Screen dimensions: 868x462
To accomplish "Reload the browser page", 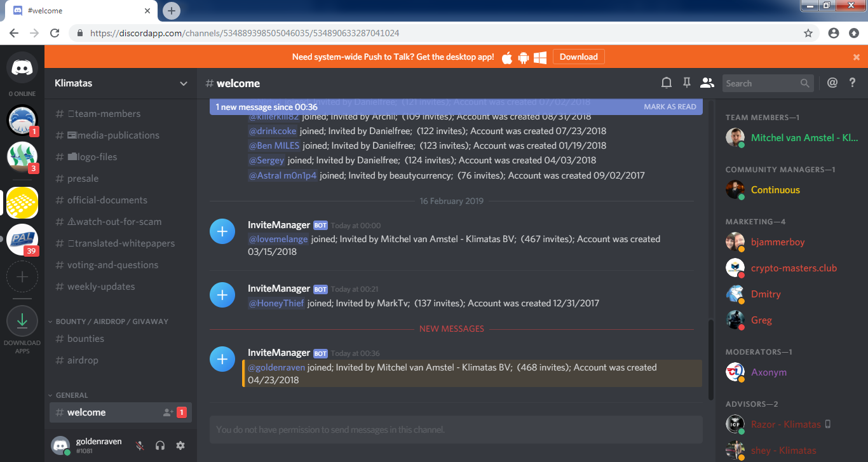I will coord(55,33).
